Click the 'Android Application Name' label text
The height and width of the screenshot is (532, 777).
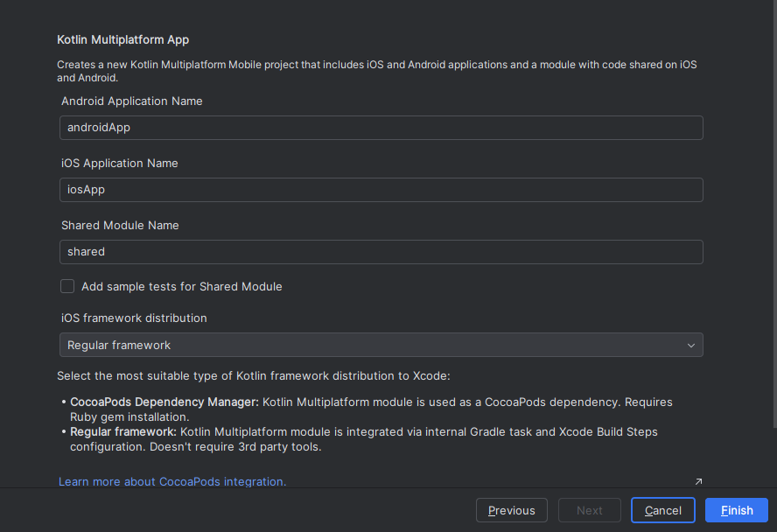(x=131, y=101)
